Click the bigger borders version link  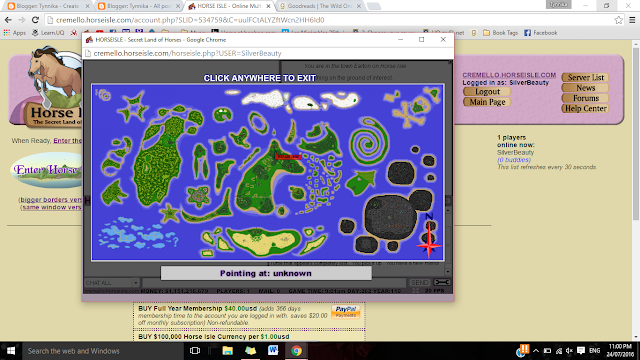click(x=51, y=200)
